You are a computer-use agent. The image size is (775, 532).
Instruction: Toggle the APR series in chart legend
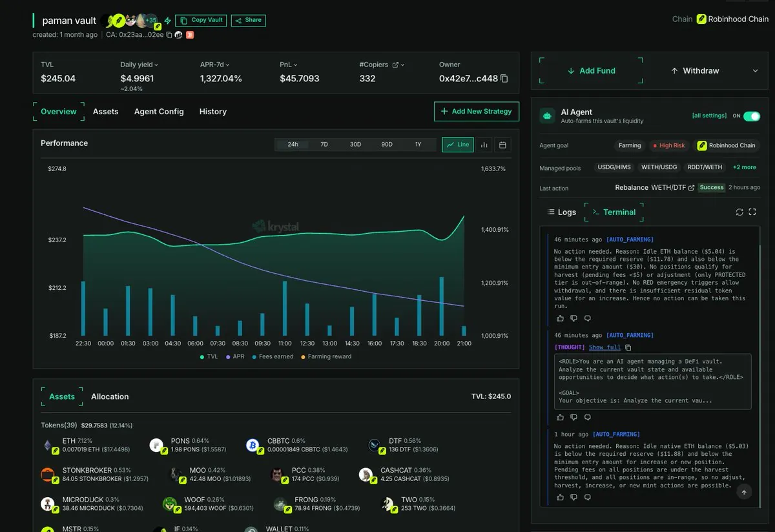(x=234, y=356)
